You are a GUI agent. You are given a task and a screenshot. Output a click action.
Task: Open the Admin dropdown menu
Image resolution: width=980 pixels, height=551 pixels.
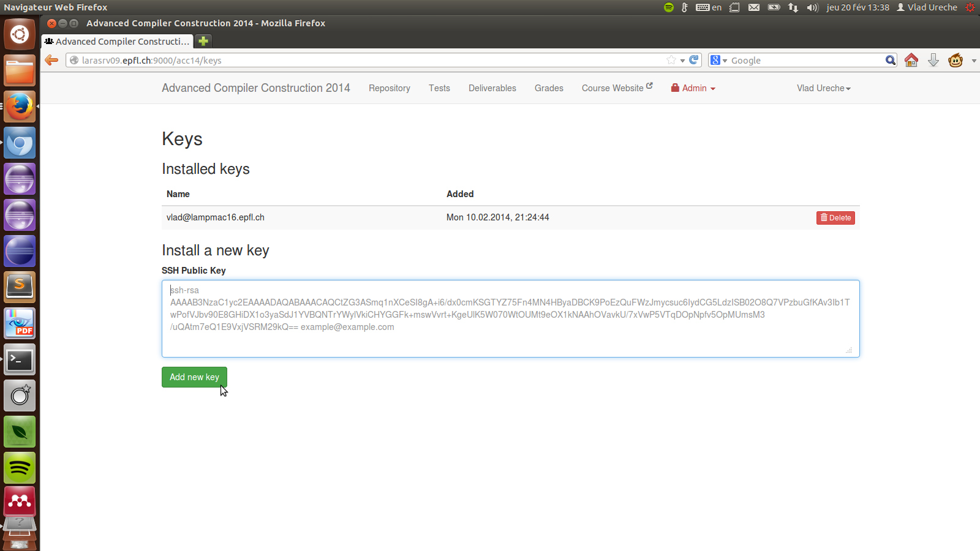(693, 88)
